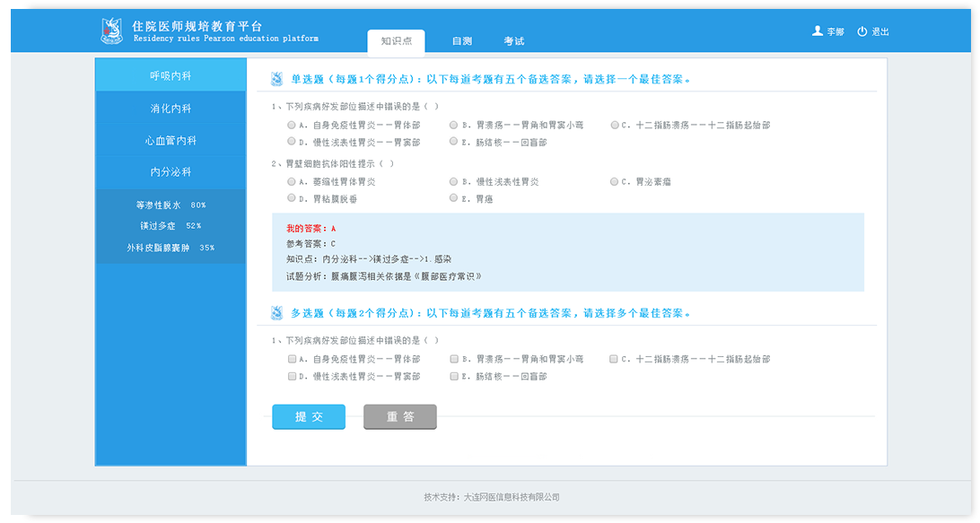Screen dimensions: 980x523
Task: Click the platform logo emblem in header
Action: (112, 31)
